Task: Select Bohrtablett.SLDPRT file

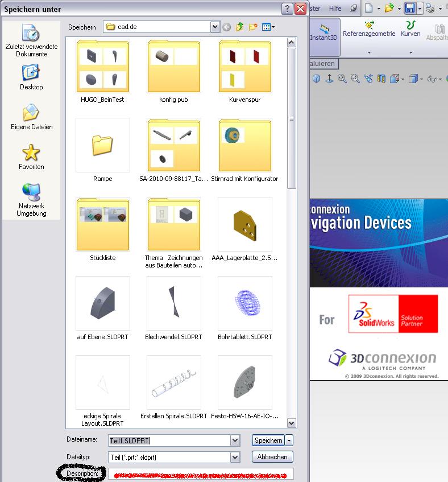Action: point(244,308)
